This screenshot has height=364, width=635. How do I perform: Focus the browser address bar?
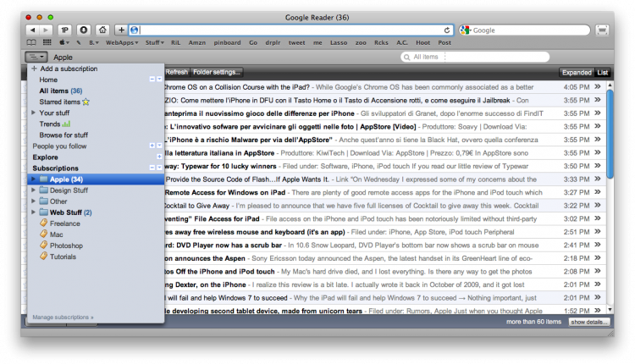(x=291, y=30)
